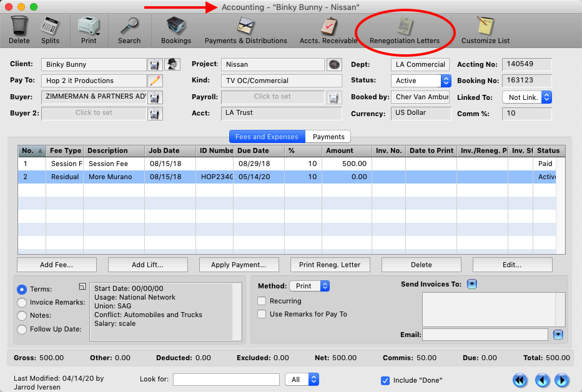Click the Delete button below the table
The image size is (582, 392).
pos(422,265)
